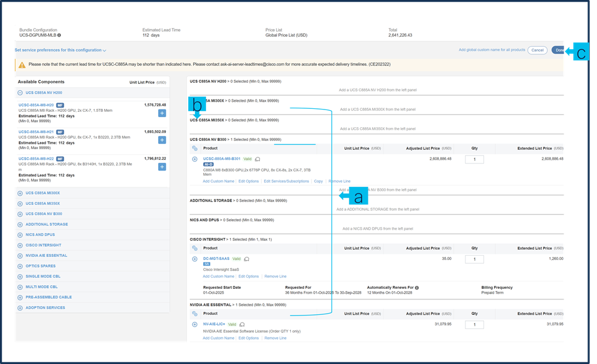Viewport: 597px width, 364px height.
Task: Click the link icon in NVIDIA AIE Essential table header
Action: click(x=194, y=314)
